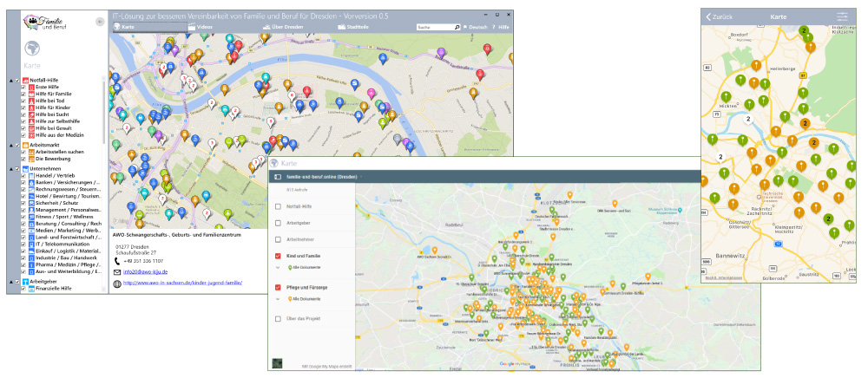The image size is (868, 378).
Task: Click the globe Karte icon in sidebar
Action: tap(32, 49)
